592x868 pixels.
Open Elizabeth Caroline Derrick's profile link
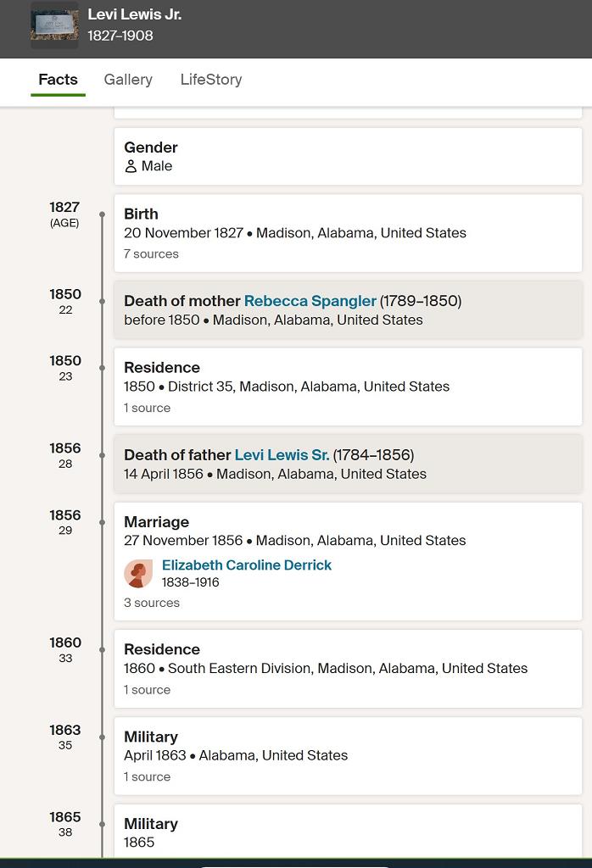click(246, 565)
